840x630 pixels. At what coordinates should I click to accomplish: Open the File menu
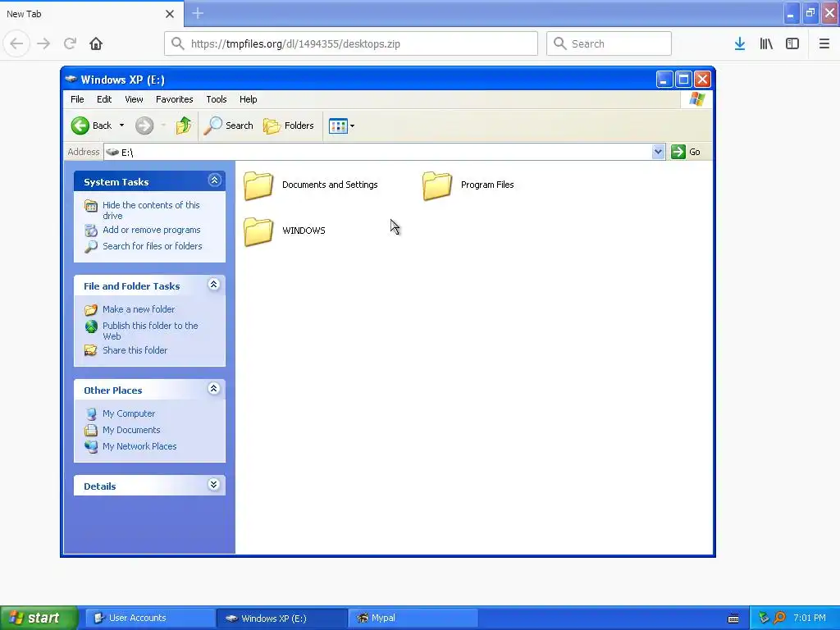coord(77,99)
